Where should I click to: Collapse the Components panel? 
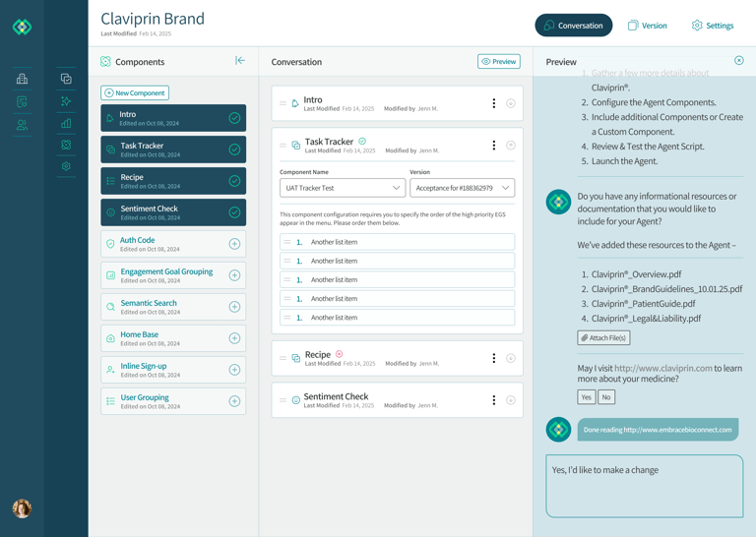pyautogui.click(x=239, y=60)
